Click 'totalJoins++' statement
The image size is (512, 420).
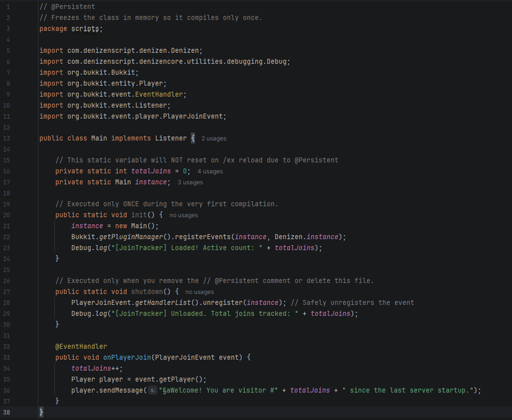coord(97,369)
